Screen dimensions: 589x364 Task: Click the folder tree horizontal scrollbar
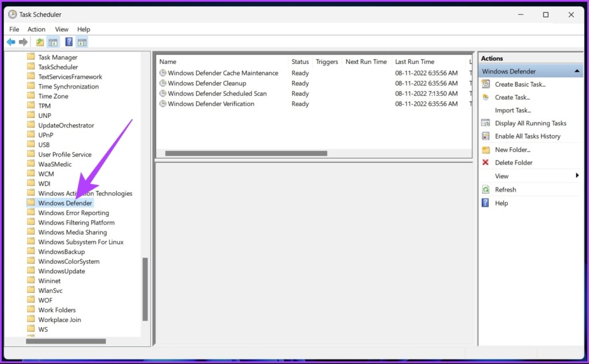[x=66, y=341]
